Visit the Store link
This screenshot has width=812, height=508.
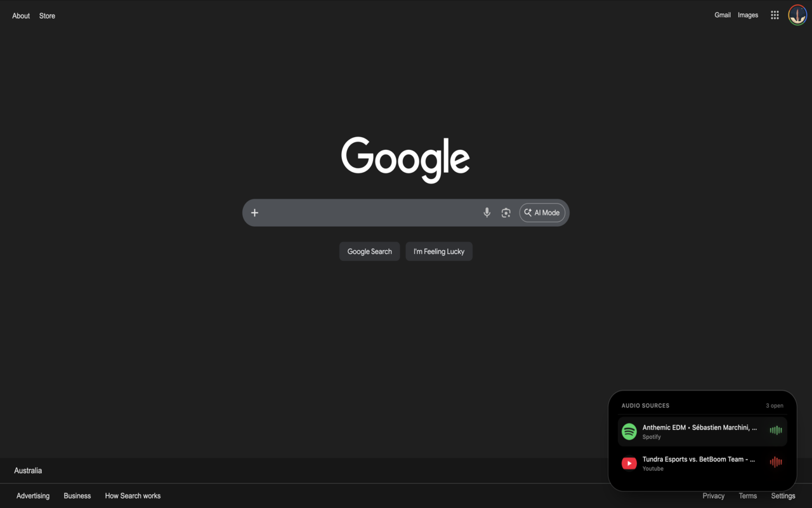47,16
